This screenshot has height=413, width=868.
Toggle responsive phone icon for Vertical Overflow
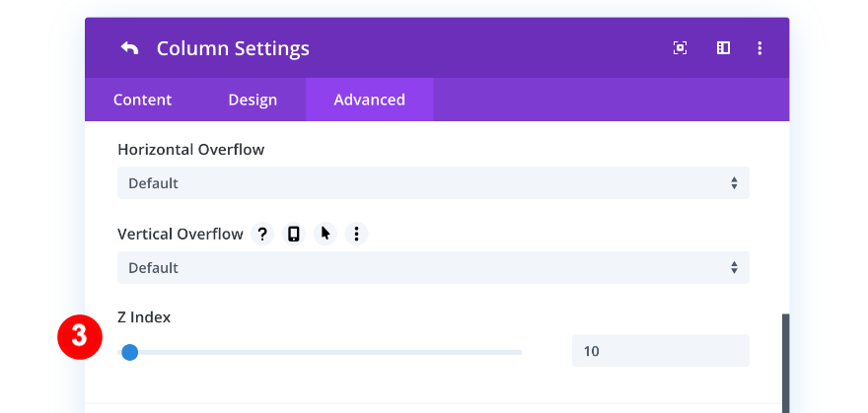coord(293,234)
